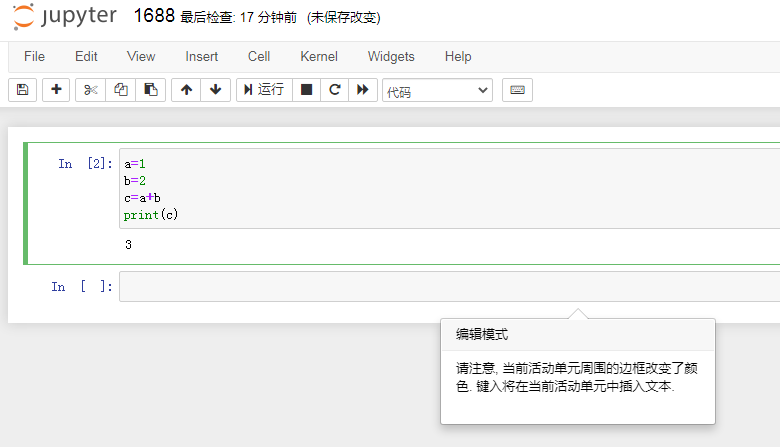780x447 pixels.
Task: Click the (未保存改变) status text
Action: [344, 17]
